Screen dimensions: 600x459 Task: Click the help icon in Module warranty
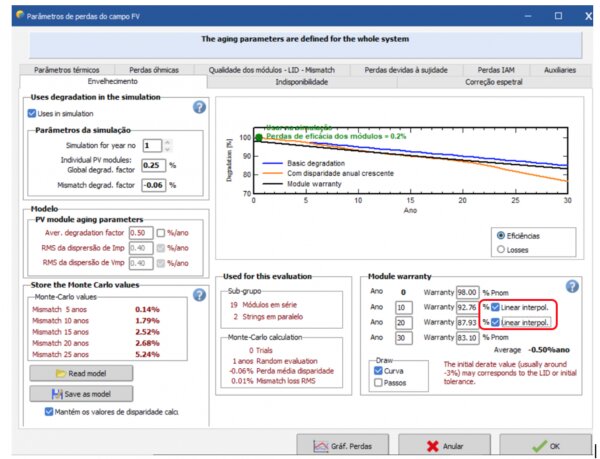tap(572, 286)
